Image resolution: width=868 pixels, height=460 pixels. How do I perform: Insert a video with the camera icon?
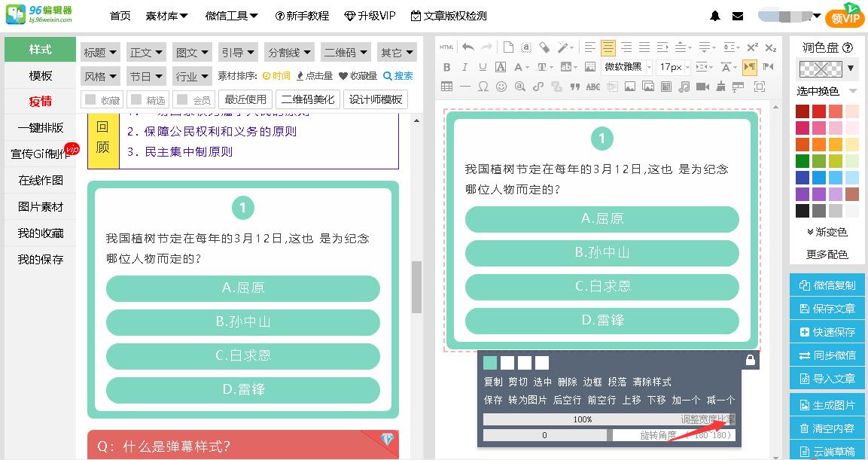click(703, 86)
